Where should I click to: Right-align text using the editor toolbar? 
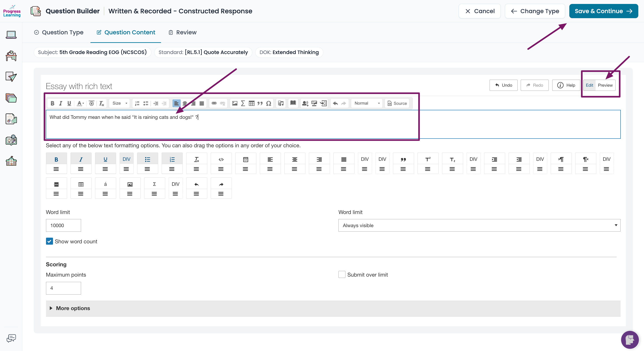[x=193, y=103]
